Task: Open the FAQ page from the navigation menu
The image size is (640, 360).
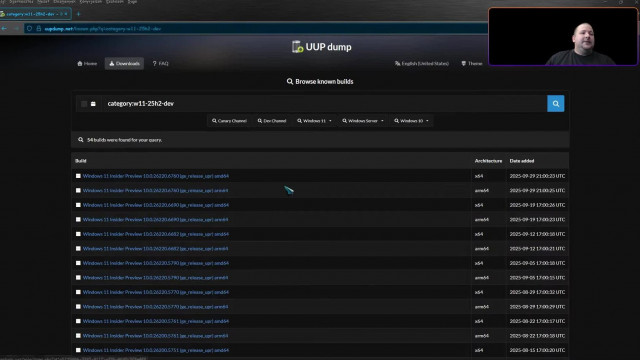Action: click(x=160, y=64)
